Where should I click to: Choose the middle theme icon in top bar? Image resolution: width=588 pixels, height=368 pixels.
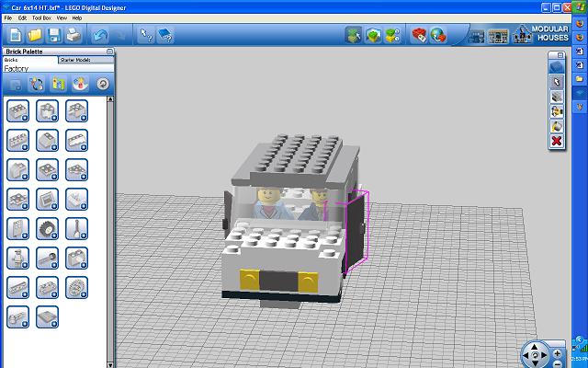[498, 37]
